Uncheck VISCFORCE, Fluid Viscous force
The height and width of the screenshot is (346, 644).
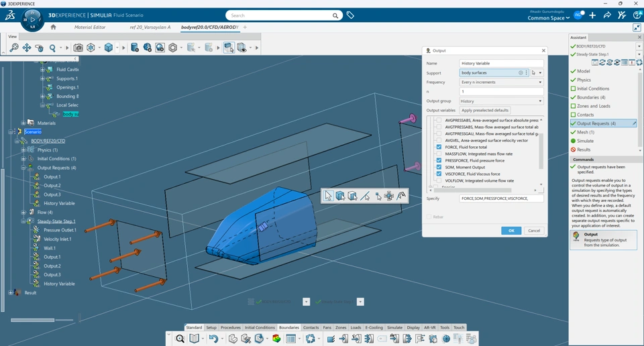click(x=439, y=174)
